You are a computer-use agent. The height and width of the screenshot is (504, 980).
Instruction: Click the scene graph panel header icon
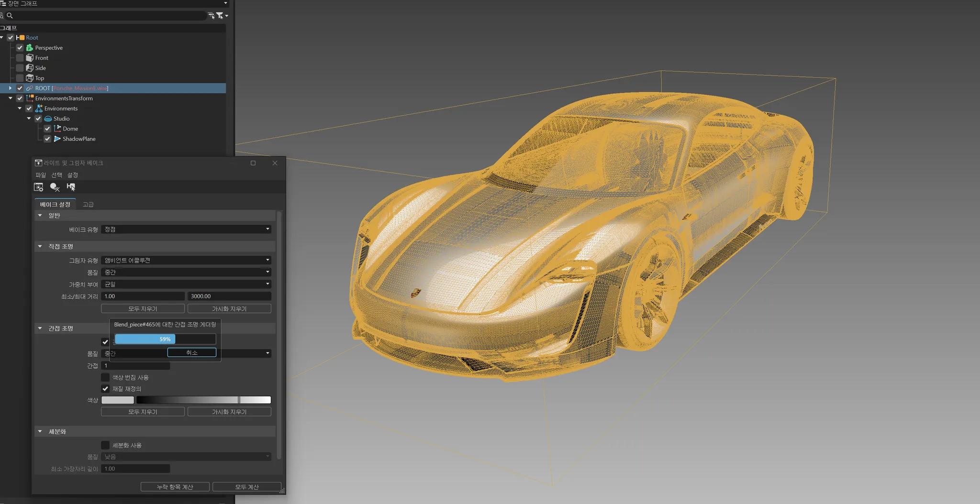(x=3, y=3)
